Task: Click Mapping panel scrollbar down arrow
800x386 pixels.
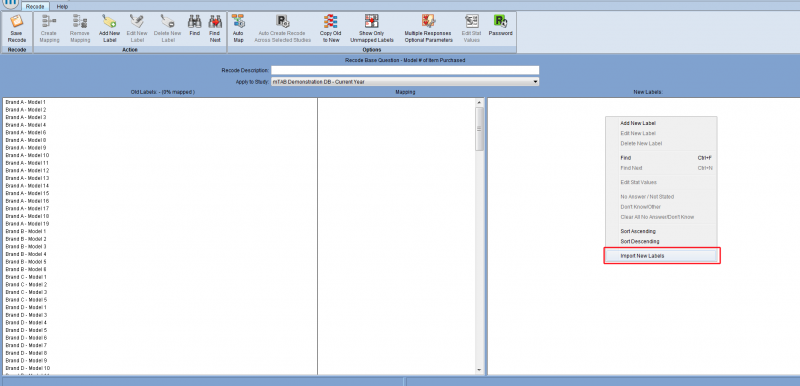Action: 479,370
